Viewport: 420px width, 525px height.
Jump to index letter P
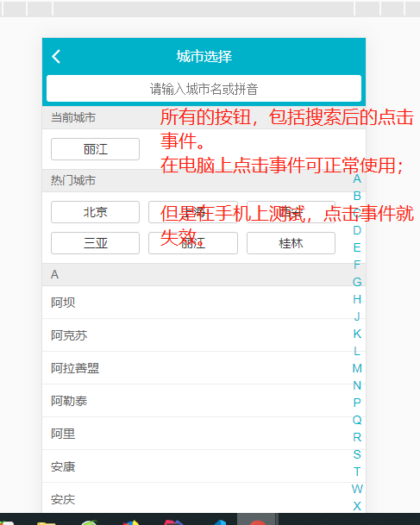tap(357, 403)
